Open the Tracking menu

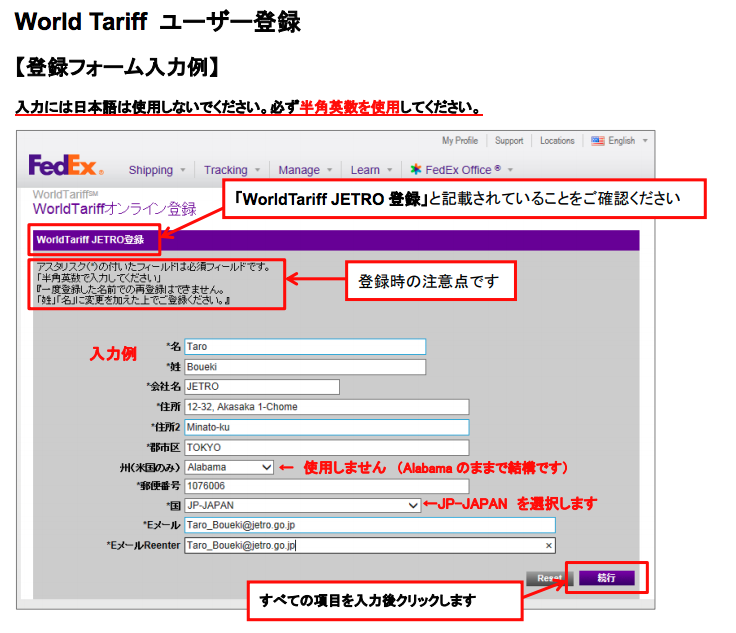(225, 170)
